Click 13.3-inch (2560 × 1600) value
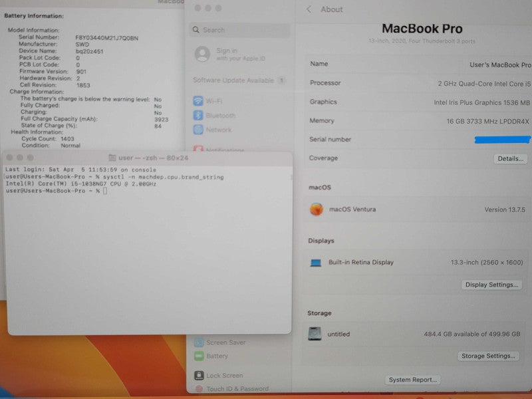Image resolution: width=532 pixels, height=399 pixels. click(x=487, y=262)
